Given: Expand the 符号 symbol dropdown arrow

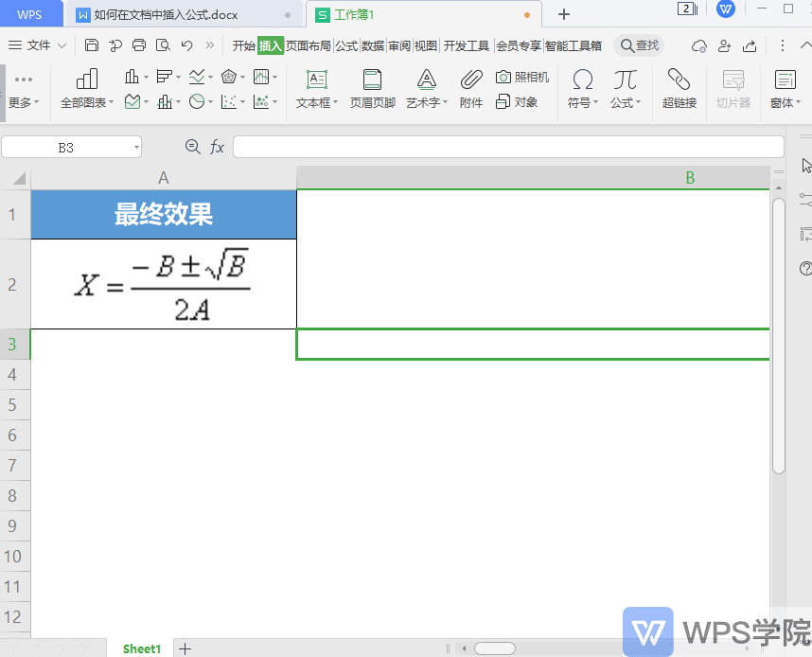Looking at the screenshot, I should 596,103.
